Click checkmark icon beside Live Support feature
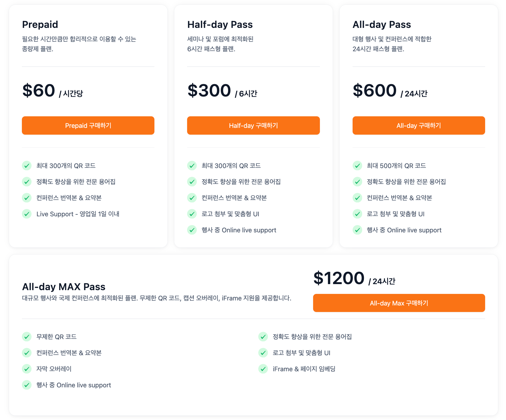The width and height of the screenshot is (506, 420). [27, 214]
